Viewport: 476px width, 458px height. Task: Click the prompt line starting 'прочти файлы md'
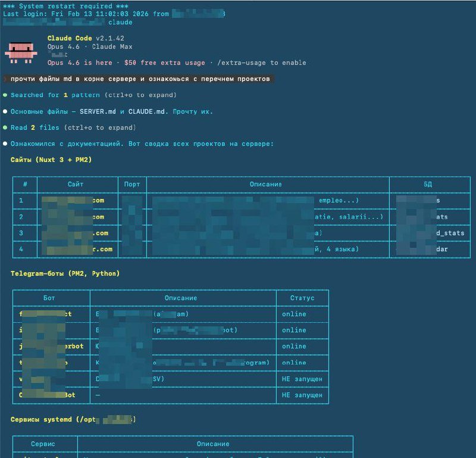[x=140, y=79]
